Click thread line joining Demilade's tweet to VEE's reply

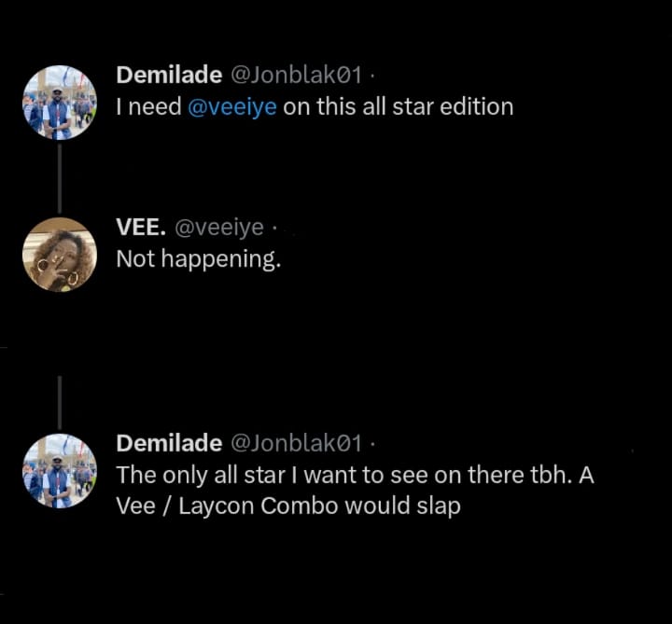[x=60, y=179]
